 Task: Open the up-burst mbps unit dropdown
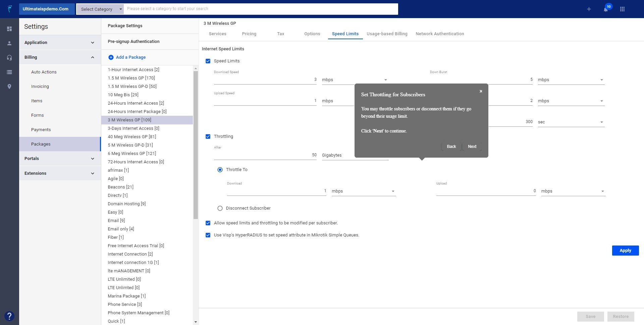click(x=571, y=101)
